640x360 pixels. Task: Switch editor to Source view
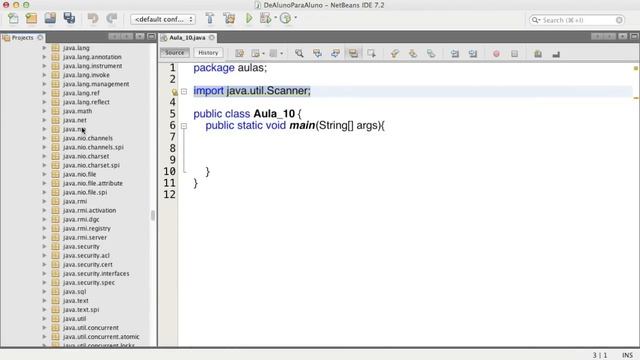click(175, 53)
